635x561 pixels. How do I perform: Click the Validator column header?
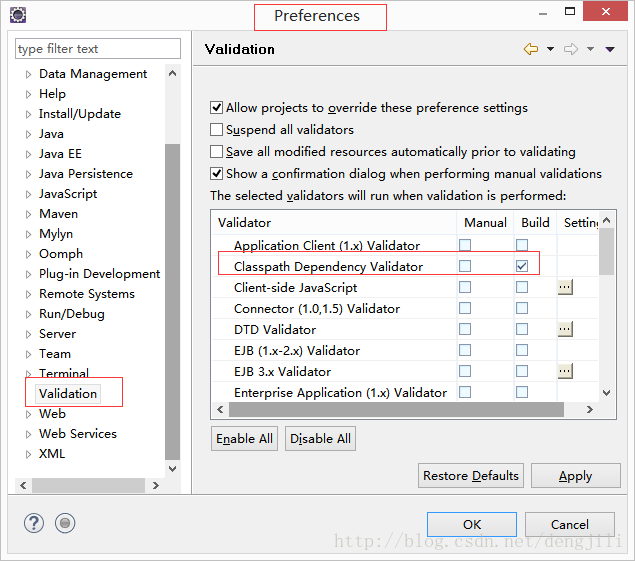tap(334, 222)
